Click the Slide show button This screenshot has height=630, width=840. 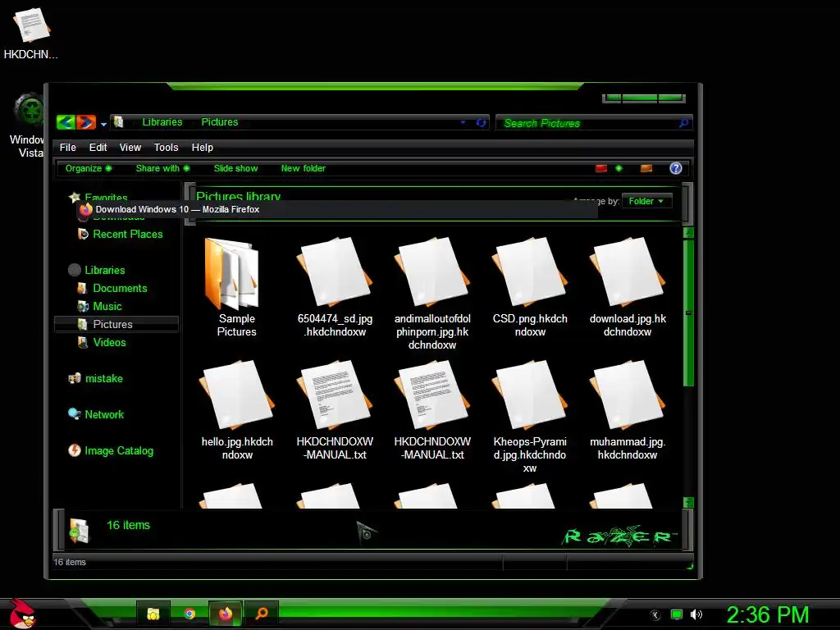[235, 168]
